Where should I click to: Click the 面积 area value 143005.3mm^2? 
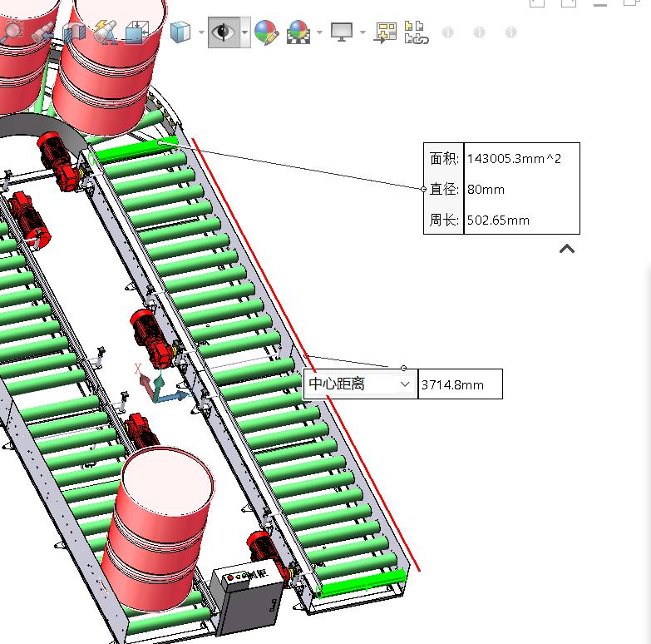point(514,158)
